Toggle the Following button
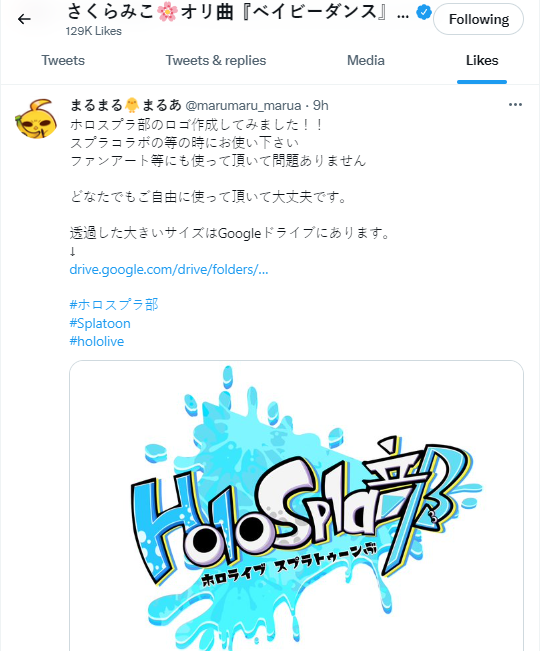The height and width of the screenshot is (651, 546). [478, 19]
